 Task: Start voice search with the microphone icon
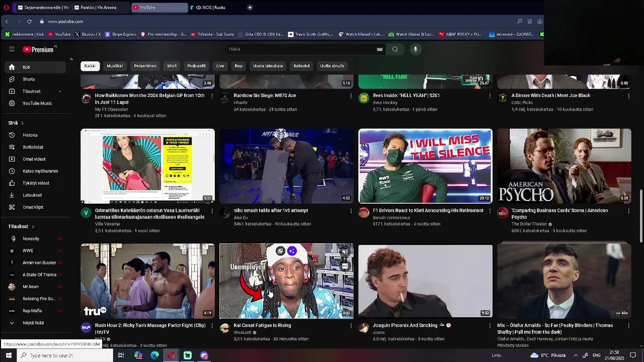[x=416, y=49]
